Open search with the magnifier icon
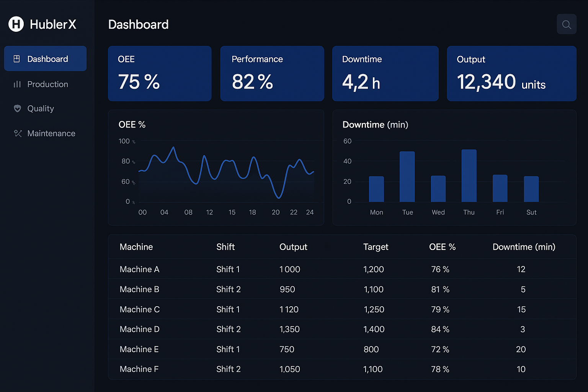This screenshot has height=392, width=588. (x=567, y=24)
